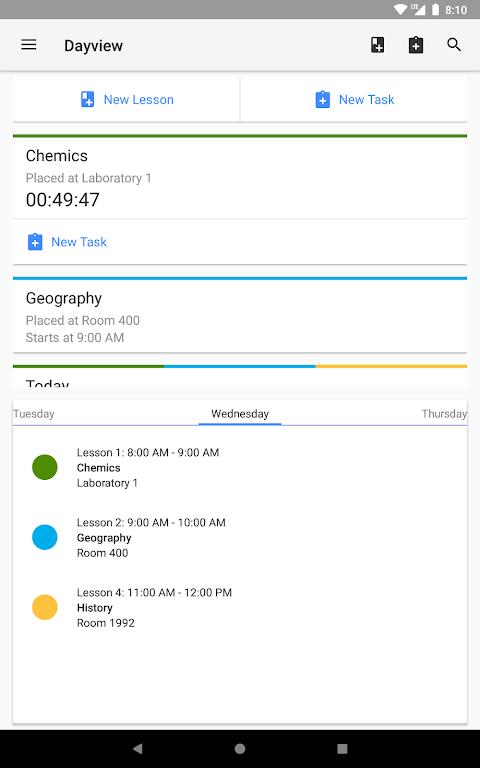Tap the add lesson icon in toolbar
Viewport: 480px width, 768px height.
pyautogui.click(x=378, y=45)
